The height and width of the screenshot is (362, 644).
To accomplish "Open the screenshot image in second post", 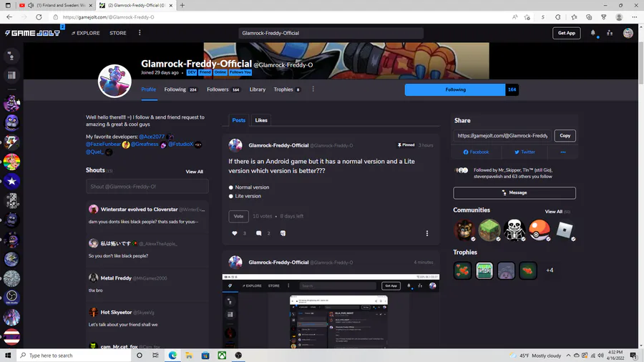I will pyautogui.click(x=331, y=311).
